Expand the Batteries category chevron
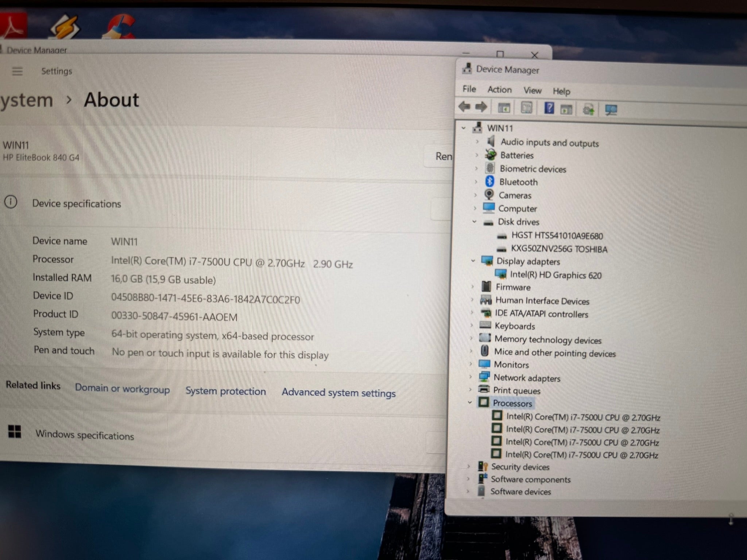747x560 pixels. (x=477, y=155)
